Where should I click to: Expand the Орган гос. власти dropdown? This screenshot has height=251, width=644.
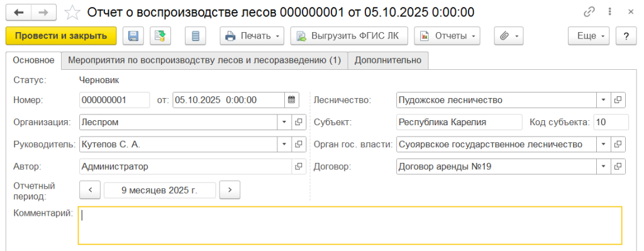pyautogui.click(x=604, y=144)
